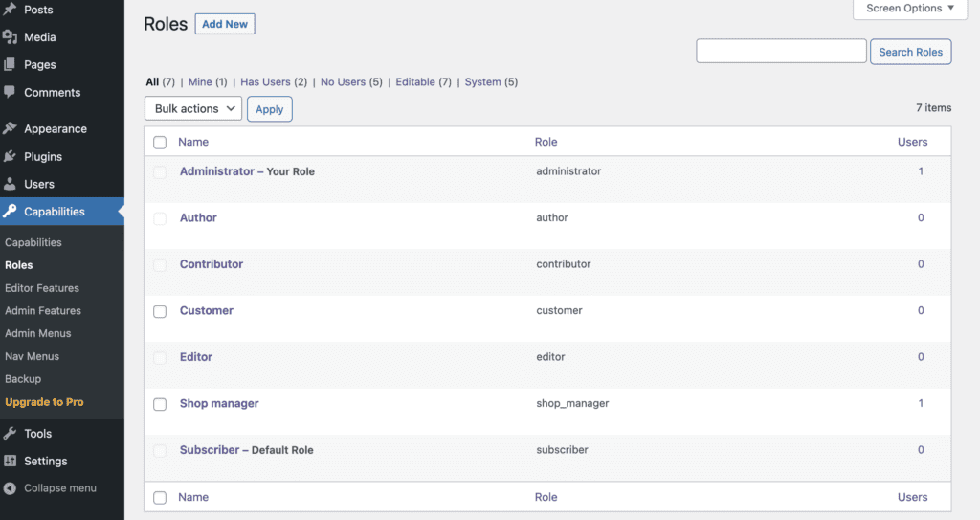
Task: Toggle the select-all checkbox in table header
Action: [x=160, y=142]
